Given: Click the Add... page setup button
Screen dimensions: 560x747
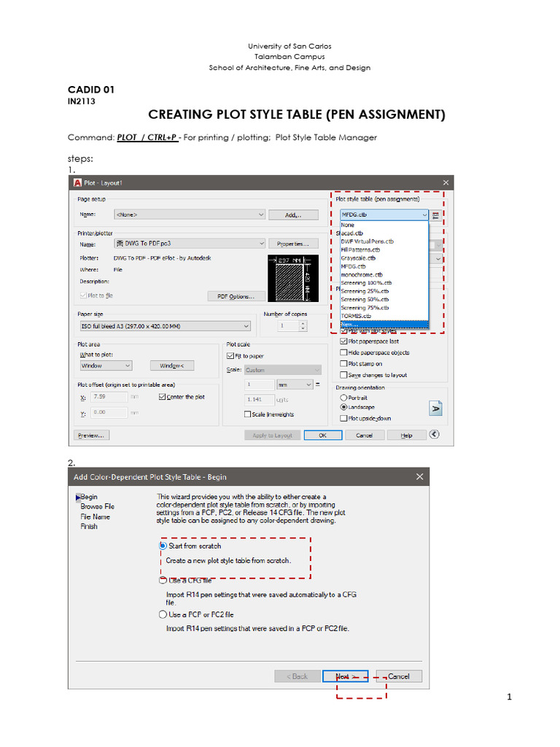Looking at the screenshot, I should click(293, 215).
